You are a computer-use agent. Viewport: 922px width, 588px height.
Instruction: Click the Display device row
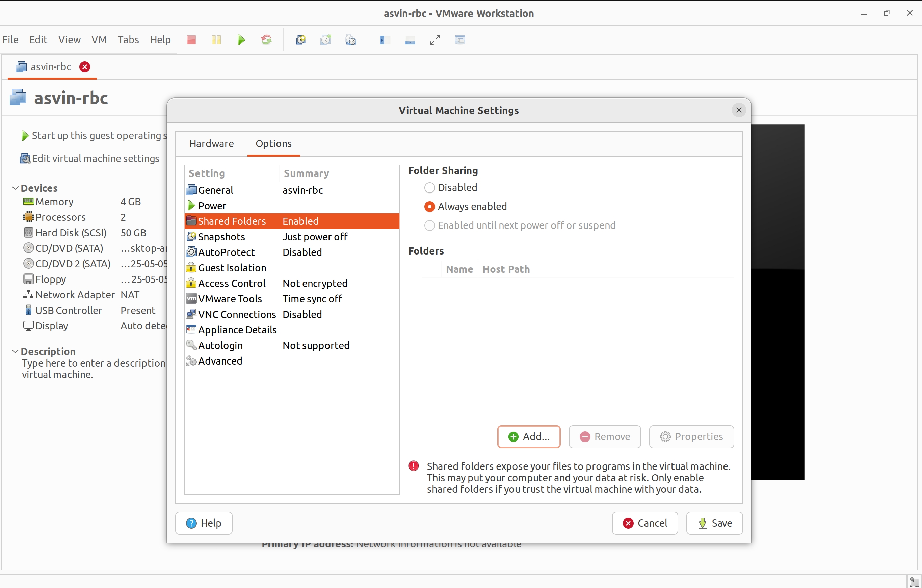(x=95, y=326)
